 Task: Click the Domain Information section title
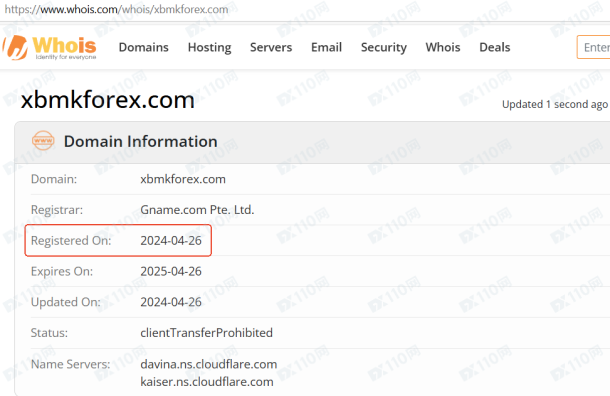click(140, 141)
